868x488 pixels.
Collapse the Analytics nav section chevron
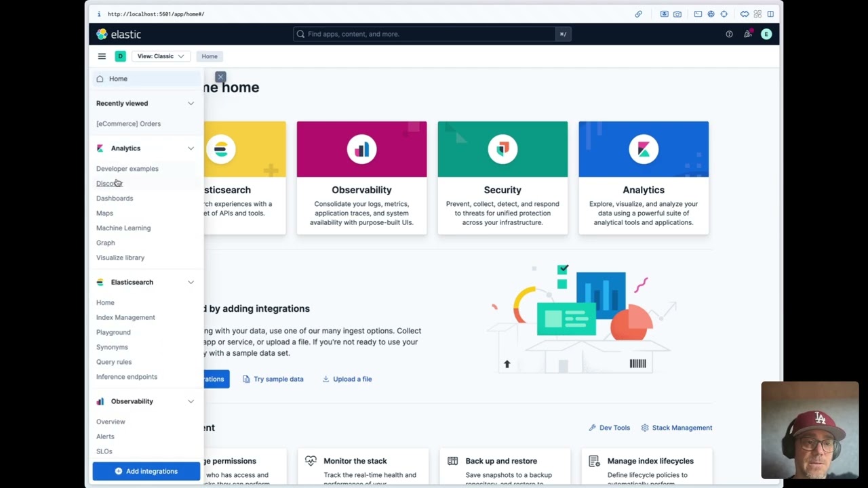tap(191, 148)
